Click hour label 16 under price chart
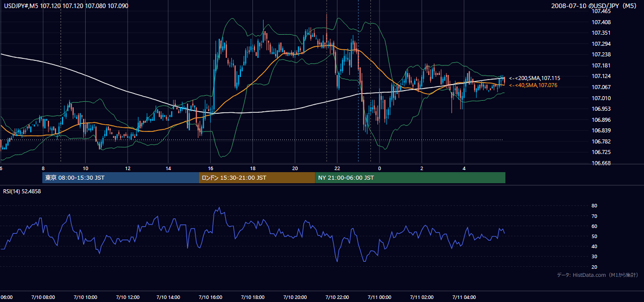 pos(211,169)
